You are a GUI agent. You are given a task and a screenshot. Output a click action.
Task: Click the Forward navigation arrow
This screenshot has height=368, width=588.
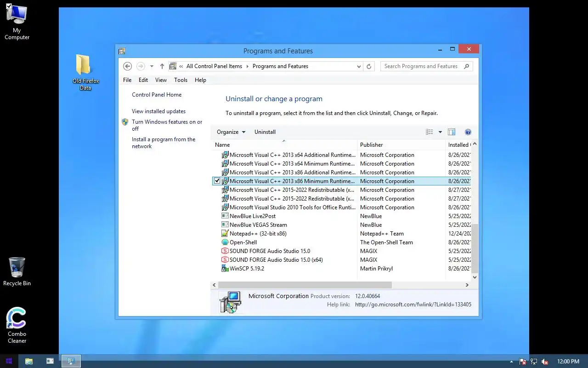coord(141,66)
